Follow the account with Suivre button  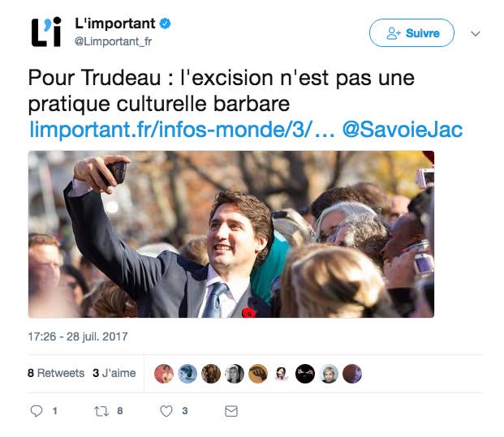411,32
